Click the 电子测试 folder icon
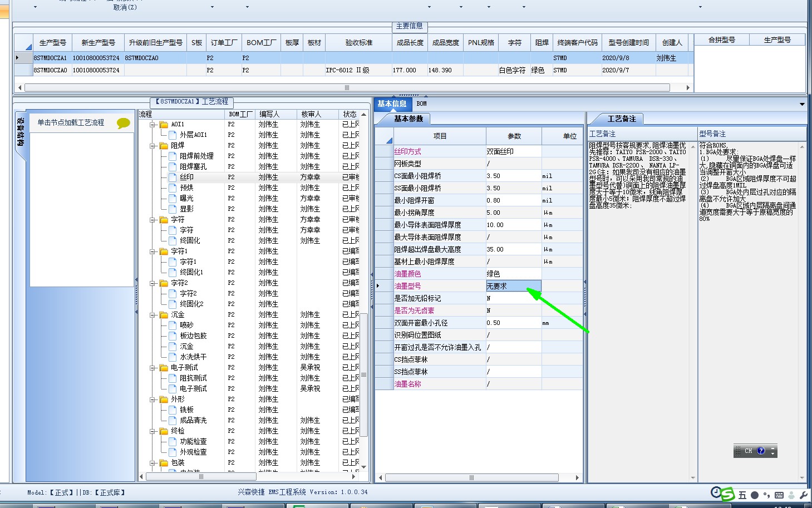Screen dimensions: 812x508 164,367
